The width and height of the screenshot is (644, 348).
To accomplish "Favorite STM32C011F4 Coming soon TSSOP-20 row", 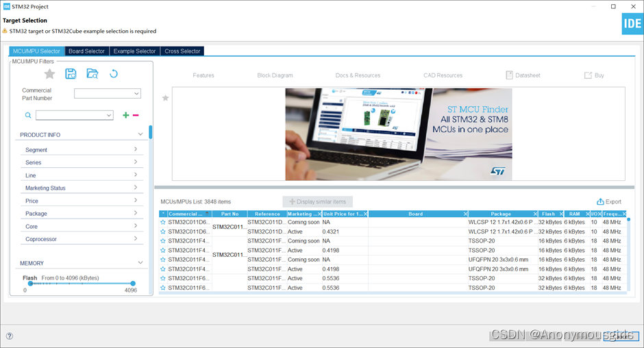I will click(x=163, y=241).
